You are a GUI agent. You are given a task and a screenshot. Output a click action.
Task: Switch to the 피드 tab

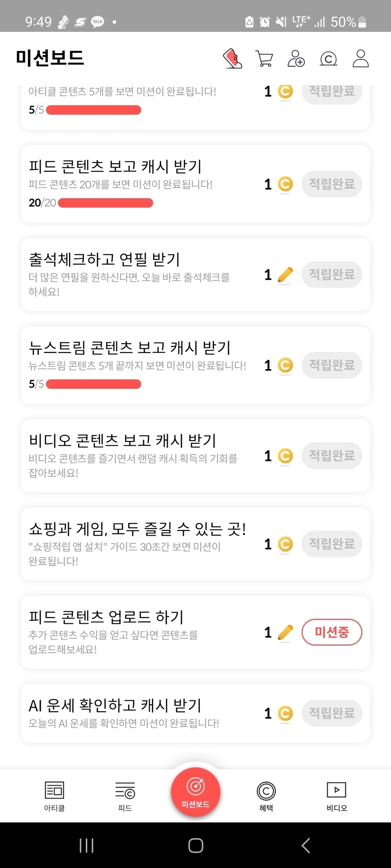[125, 796]
